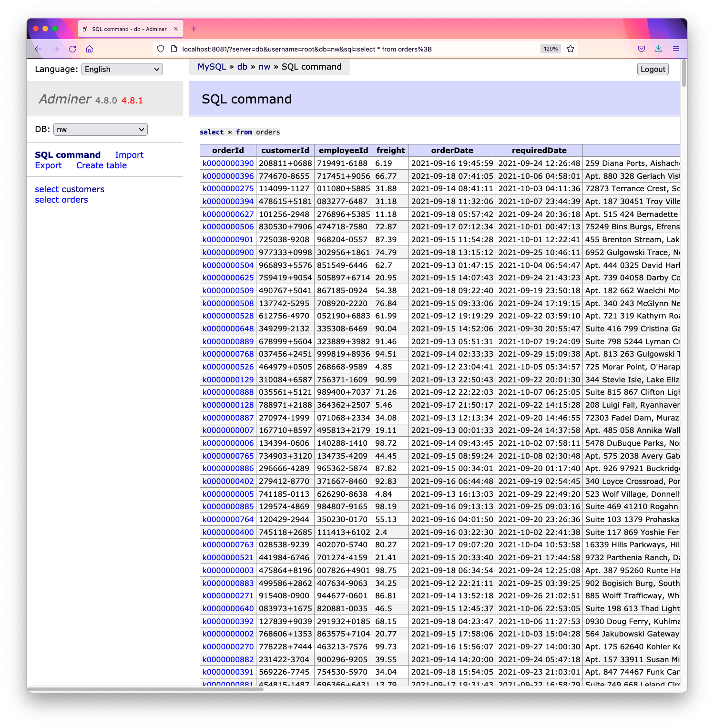Image resolution: width=714 pixels, height=728 pixels.
Task: Open order k0000000627 link
Action: click(228, 214)
